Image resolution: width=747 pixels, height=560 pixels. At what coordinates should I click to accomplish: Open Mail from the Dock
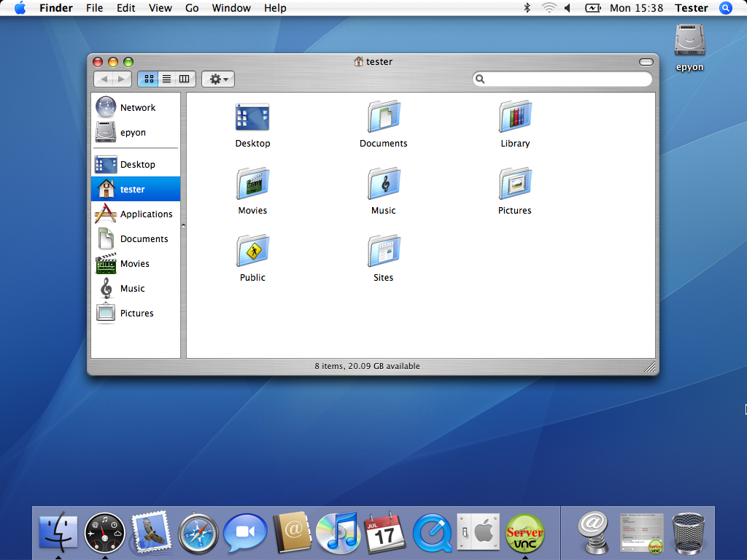(151, 533)
